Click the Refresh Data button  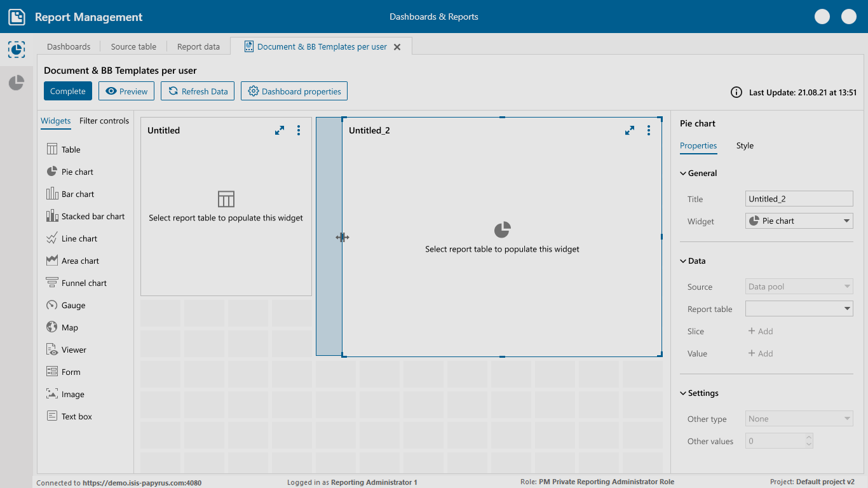click(x=198, y=91)
